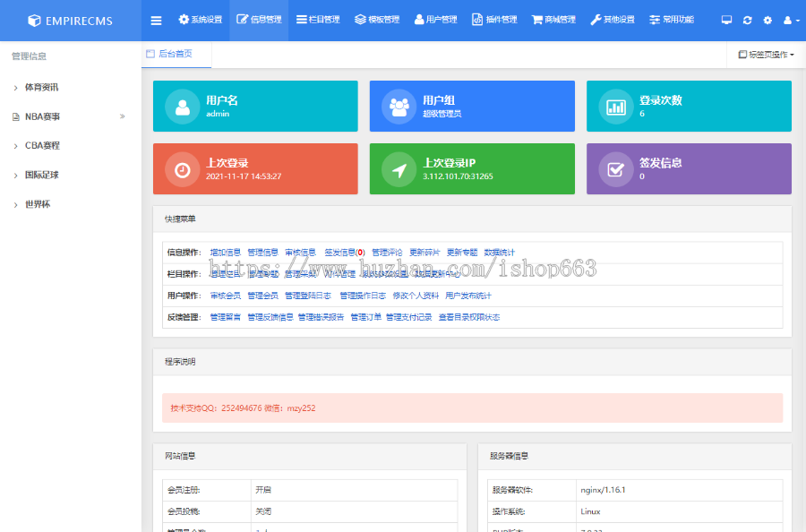This screenshot has width=806, height=532.
Task: Expand the 体育资讯 tree item
Action: coord(41,87)
